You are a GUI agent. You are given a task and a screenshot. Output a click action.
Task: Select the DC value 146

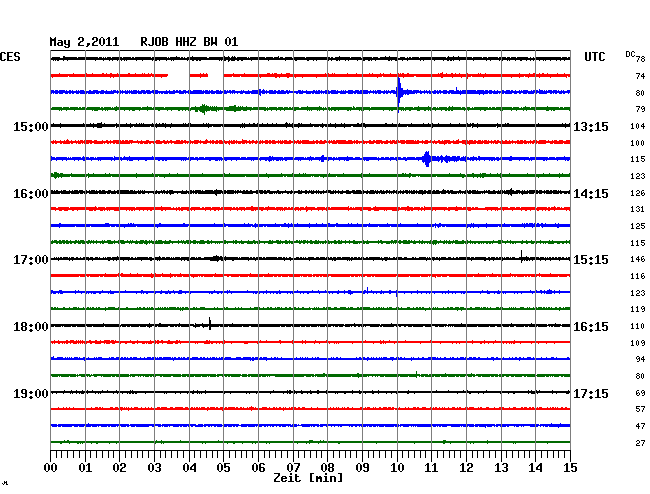638,259
